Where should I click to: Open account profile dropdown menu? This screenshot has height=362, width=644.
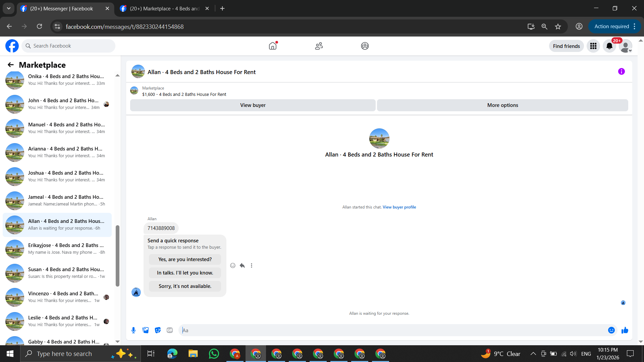point(626,46)
